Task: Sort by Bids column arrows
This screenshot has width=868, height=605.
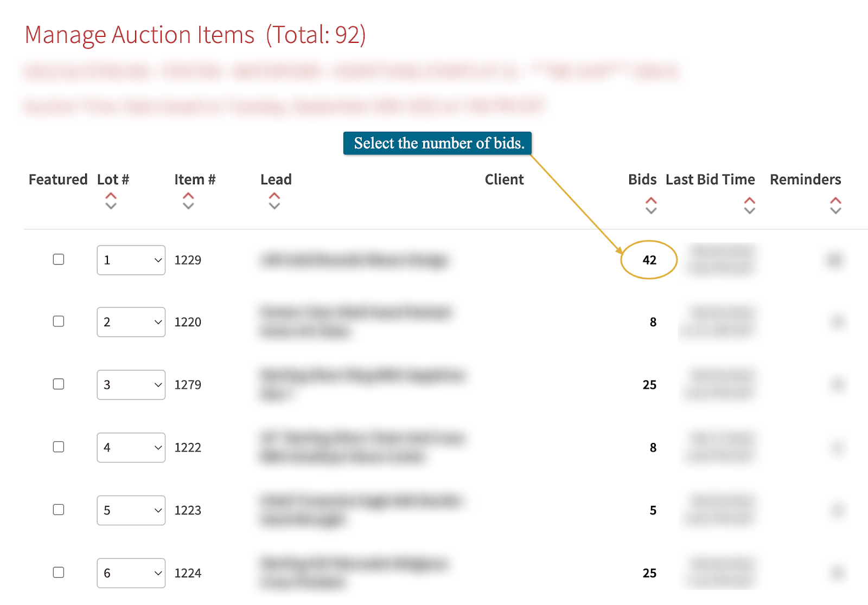Action: [651, 205]
